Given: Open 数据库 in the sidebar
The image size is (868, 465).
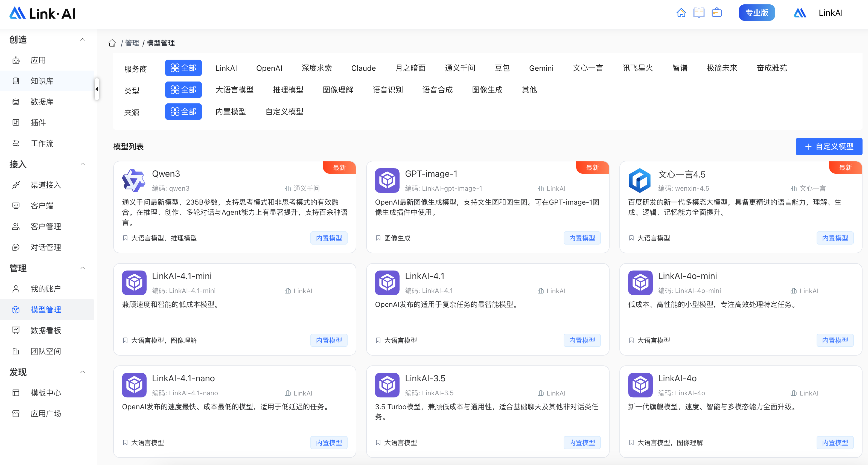Looking at the screenshot, I should click(x=47, y=102).
